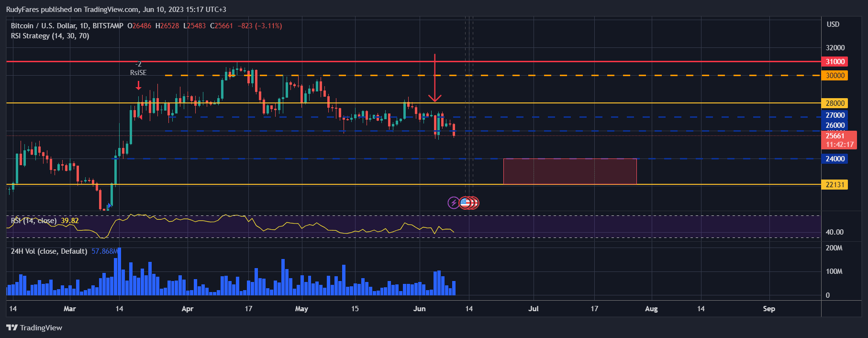The width and height of the screenshot is (868, 338).
Task: Select the yellow 28000 price level tag
Action: coord(835,103)
